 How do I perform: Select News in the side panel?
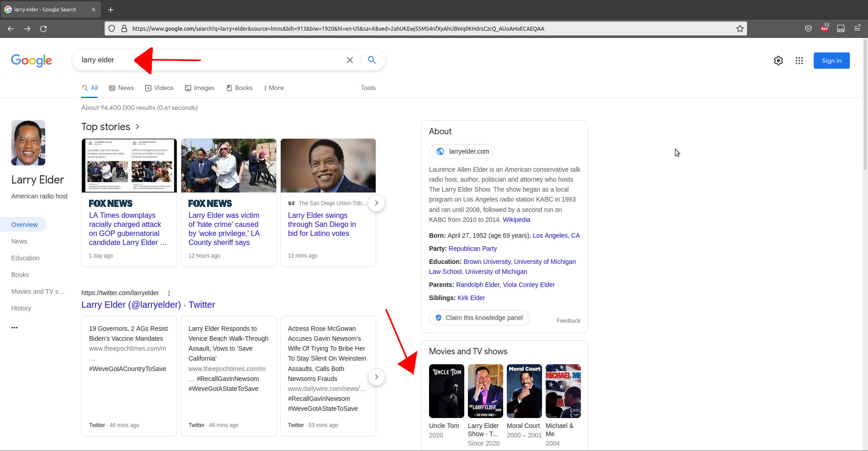click(19, 241)
